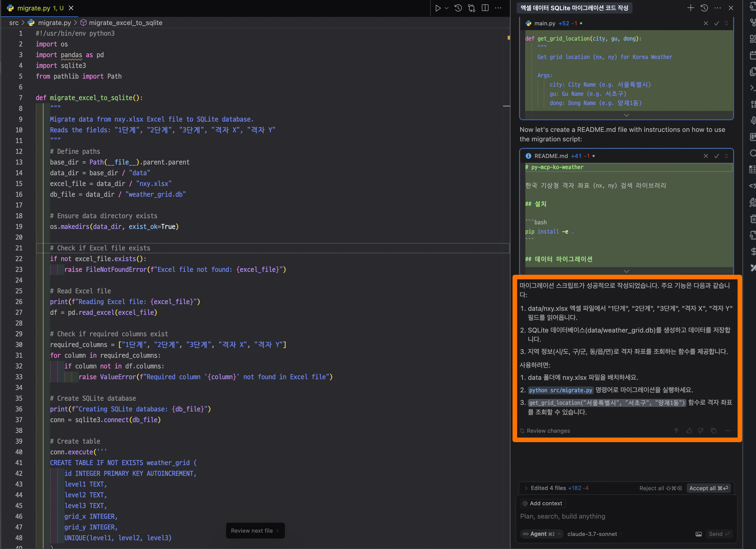The width and height of the screenshot is (756, 549).
Task: Click the Review next file button
Action: [x=255, y=531]
